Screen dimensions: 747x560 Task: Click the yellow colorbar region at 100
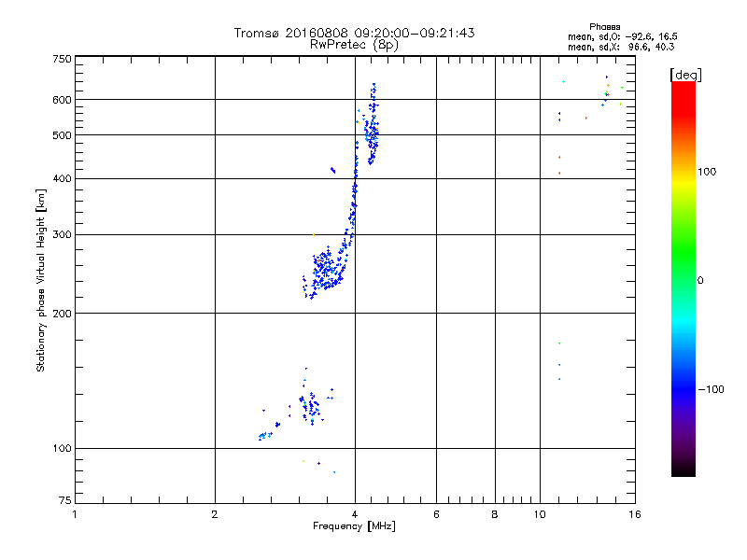[x=684, y=180]
